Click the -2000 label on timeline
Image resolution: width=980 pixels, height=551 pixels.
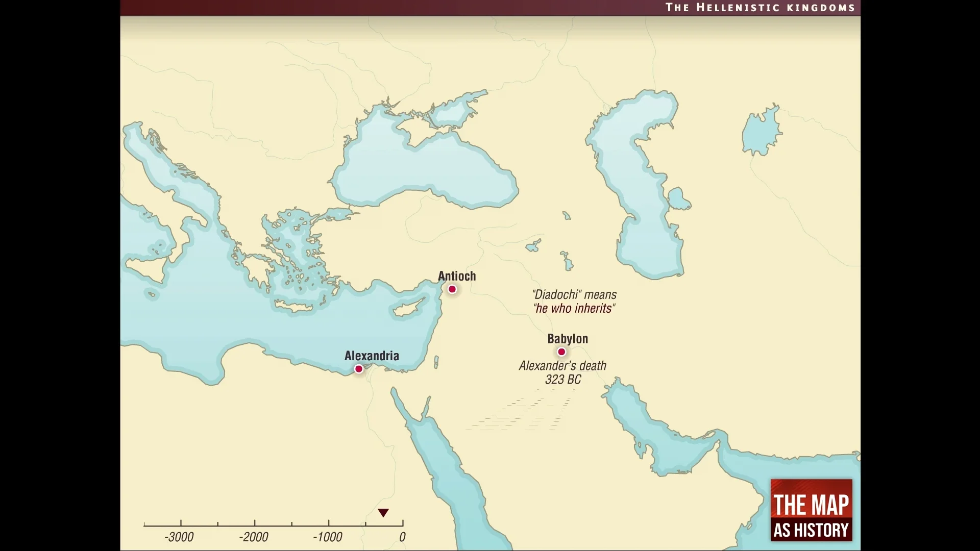254,537
